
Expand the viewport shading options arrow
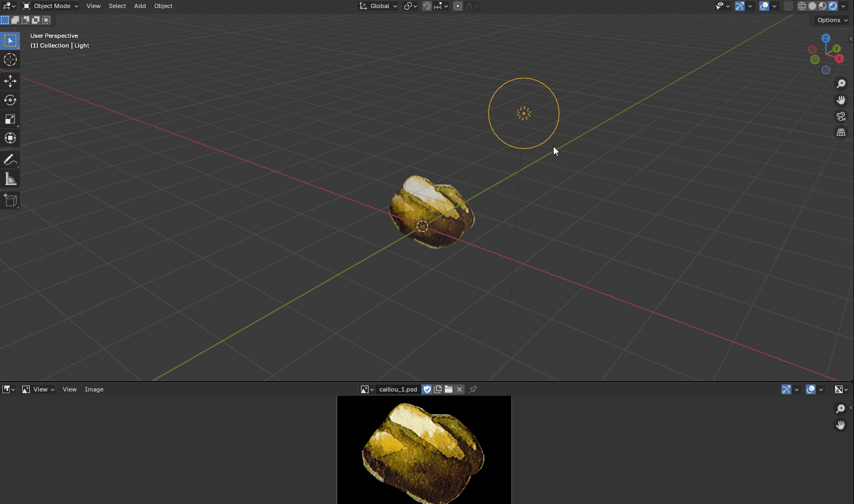(844, 6)
